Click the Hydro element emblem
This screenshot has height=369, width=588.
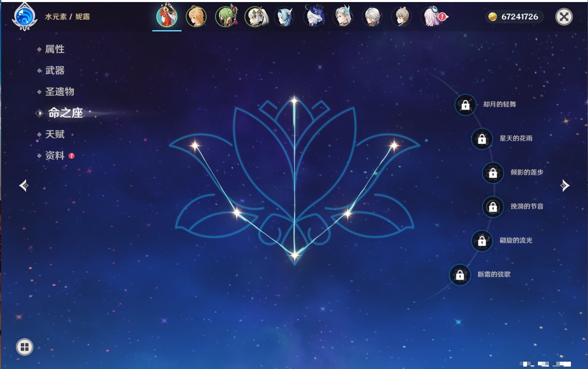[24, 16]
